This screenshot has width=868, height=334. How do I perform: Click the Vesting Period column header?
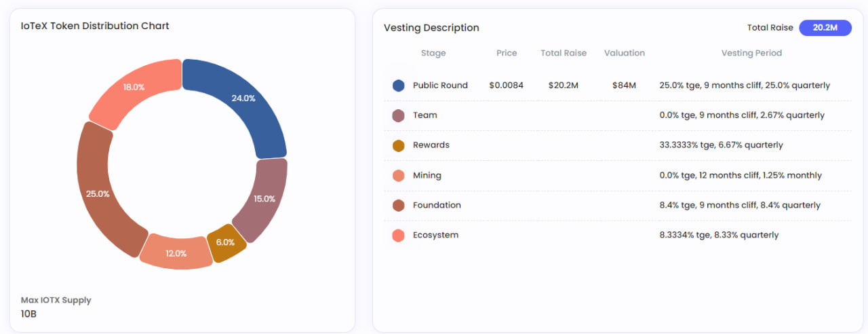coord(751,53)
